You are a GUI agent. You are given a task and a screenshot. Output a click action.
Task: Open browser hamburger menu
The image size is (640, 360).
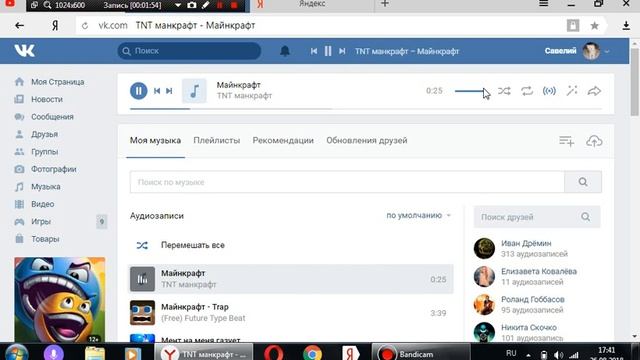(544, 4)
